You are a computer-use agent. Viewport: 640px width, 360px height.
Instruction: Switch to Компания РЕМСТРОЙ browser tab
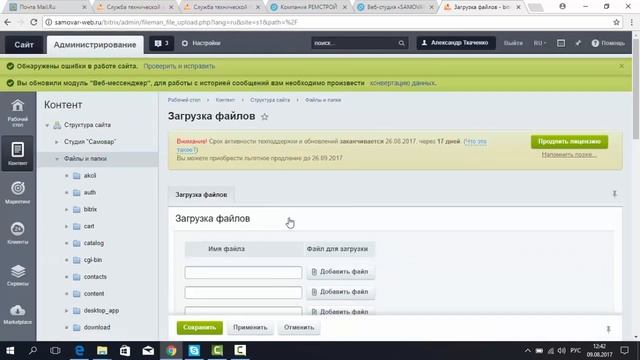[309, 7]
